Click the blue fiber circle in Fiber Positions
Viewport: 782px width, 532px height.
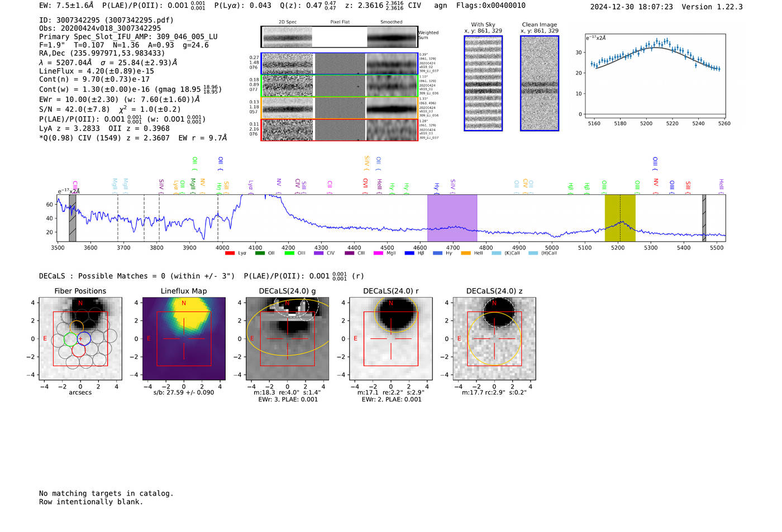click(x=84, y=338)
